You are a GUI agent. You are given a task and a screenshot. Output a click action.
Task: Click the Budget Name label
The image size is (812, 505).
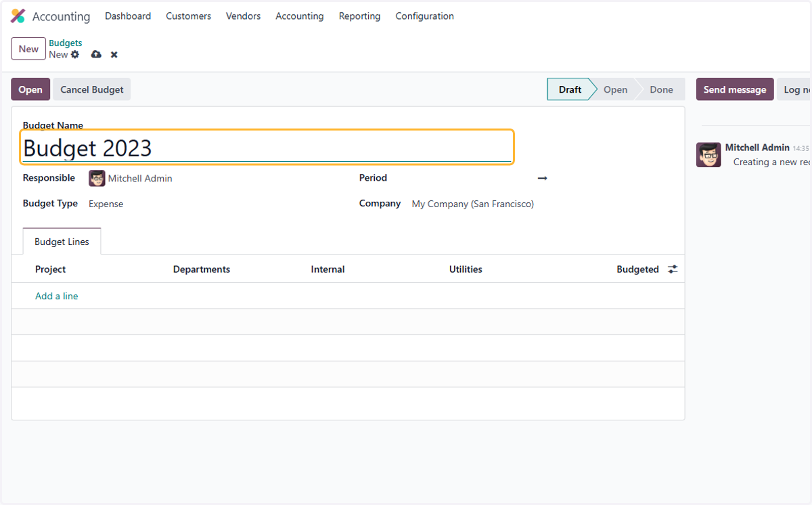[53, 125]
